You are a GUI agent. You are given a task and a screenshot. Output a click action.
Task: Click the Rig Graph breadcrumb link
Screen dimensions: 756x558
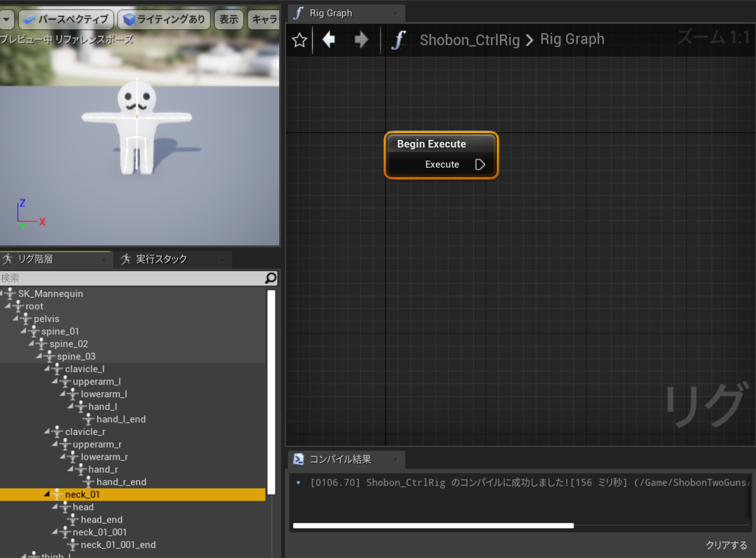click(x=572, y=39)
